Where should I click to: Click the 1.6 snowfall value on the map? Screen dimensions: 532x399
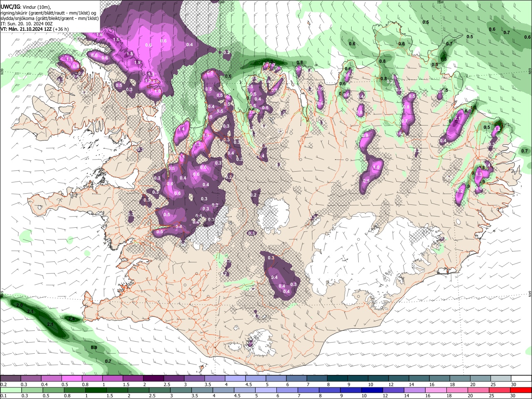click(99, 35)
